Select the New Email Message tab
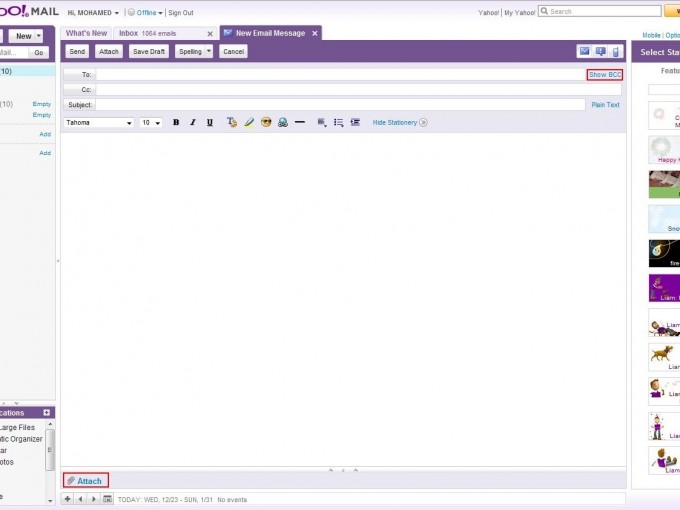Screen dimensions: 680x510 (x=270, y=33)
